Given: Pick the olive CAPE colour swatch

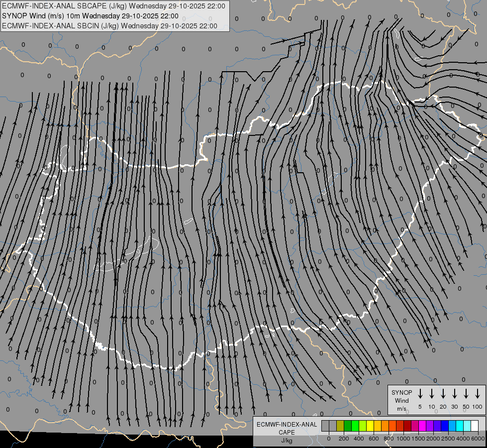Looking at the screenshot, I should (x=340, y=426).
